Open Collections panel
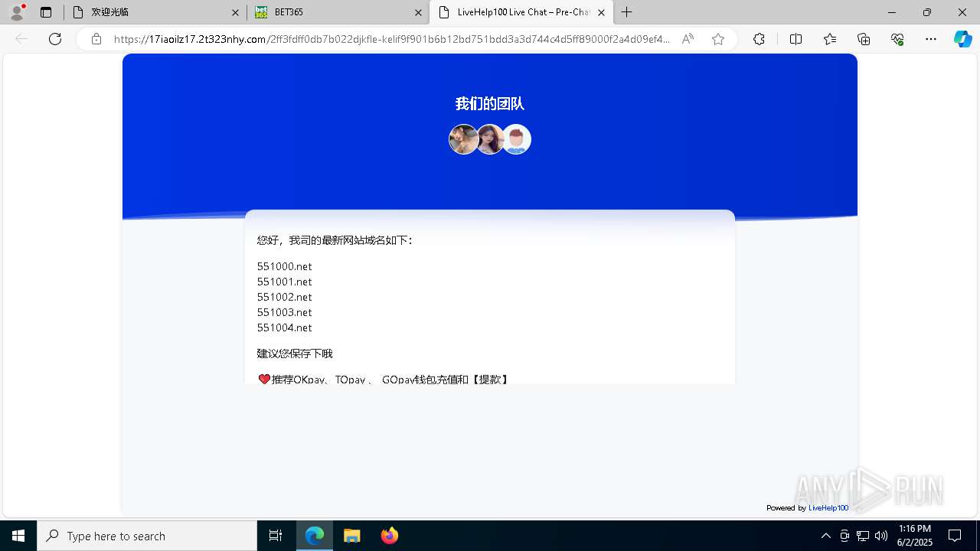 (x=864, y=39)
